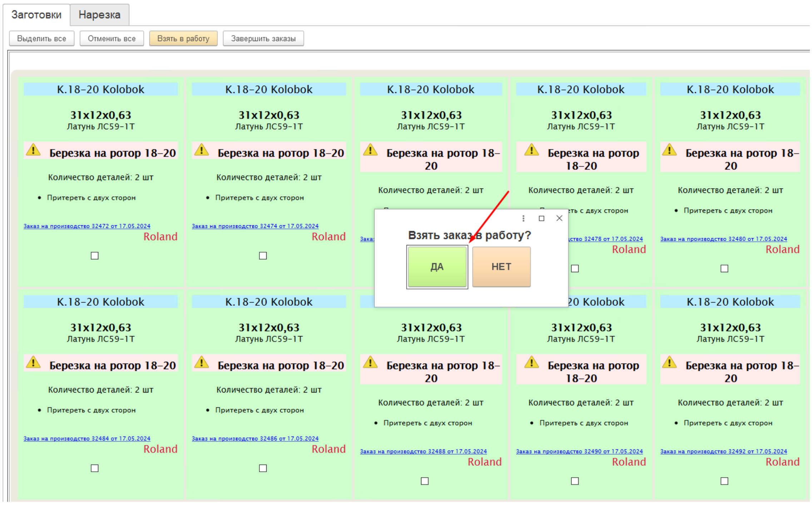Viewport: 812px width, 505px height.
Task: Click the Завершить заказы button
Action: coord(263,39)
